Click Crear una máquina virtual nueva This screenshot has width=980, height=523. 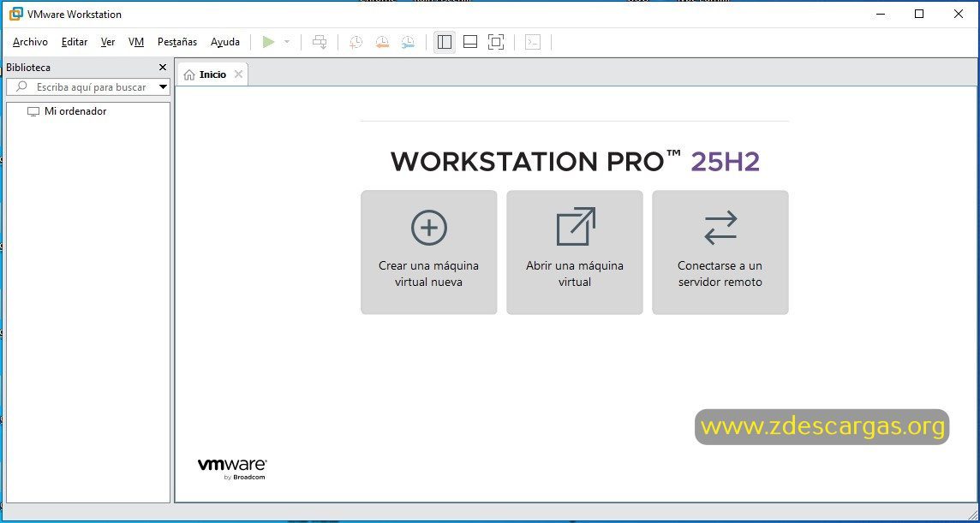tap(428, 252)
